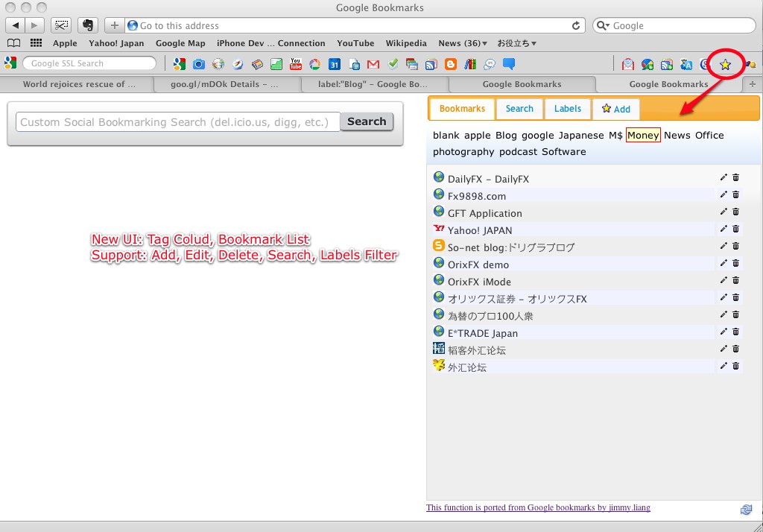Click the colorful books icon
Screen dimensions: 763x532
tap(470, 64)
